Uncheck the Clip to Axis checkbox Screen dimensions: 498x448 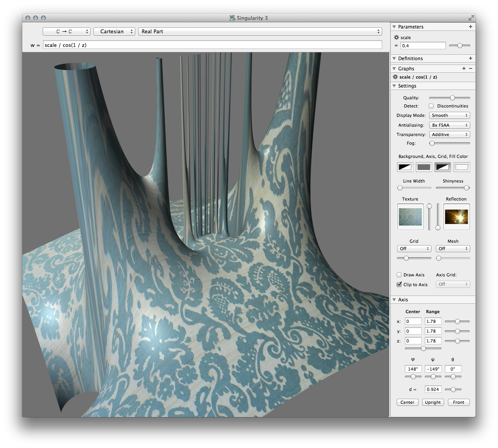point(399,285)
